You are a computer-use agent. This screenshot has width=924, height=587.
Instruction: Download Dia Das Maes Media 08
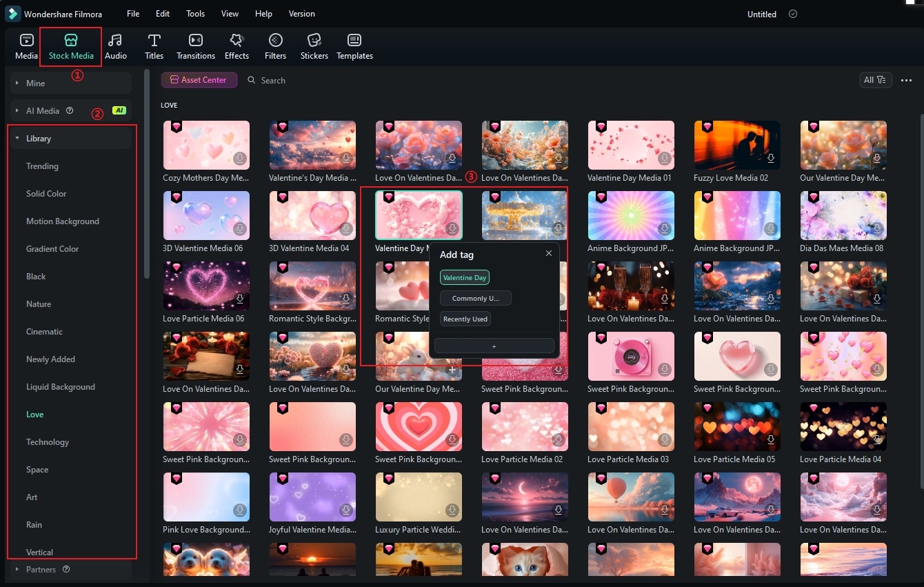(877, 229)
